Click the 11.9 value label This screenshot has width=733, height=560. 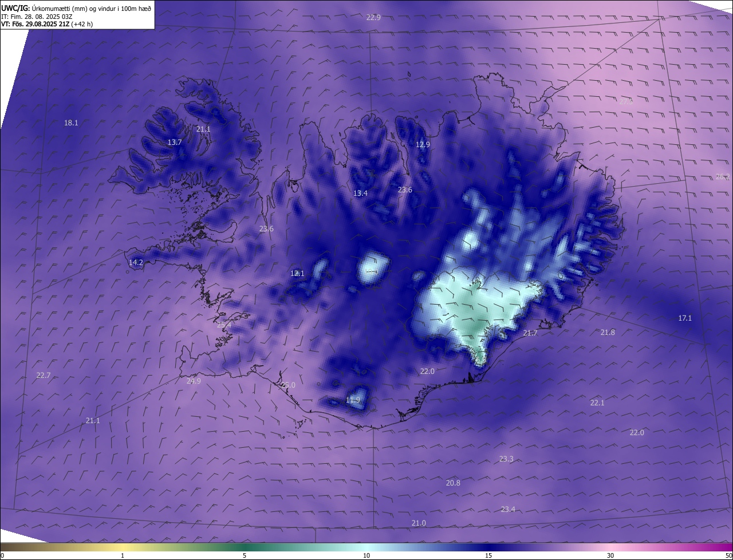point(353,400)
